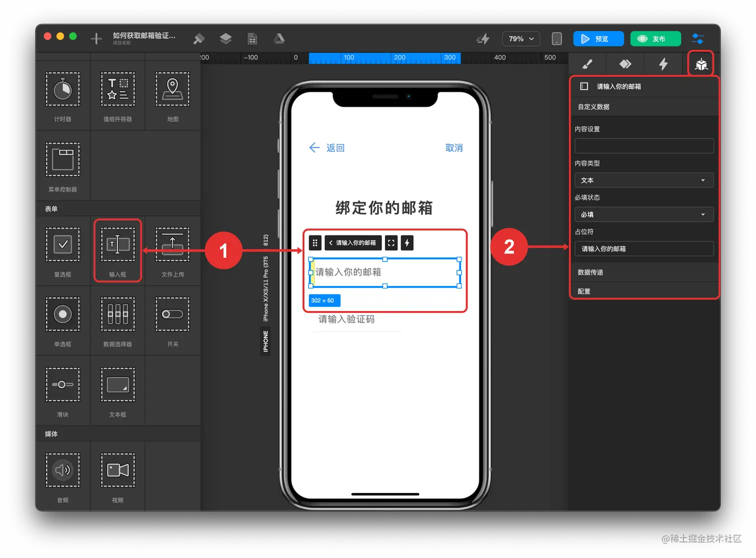This screenshot has width=756, height=558.
Task: Click the project name 如何获取邮箱验证…
Action: 144,35
